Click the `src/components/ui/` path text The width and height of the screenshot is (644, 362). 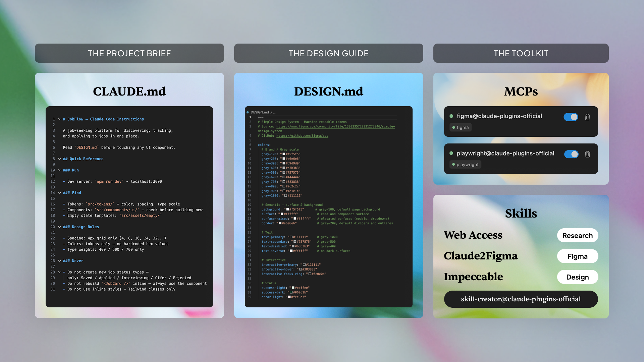117,210
